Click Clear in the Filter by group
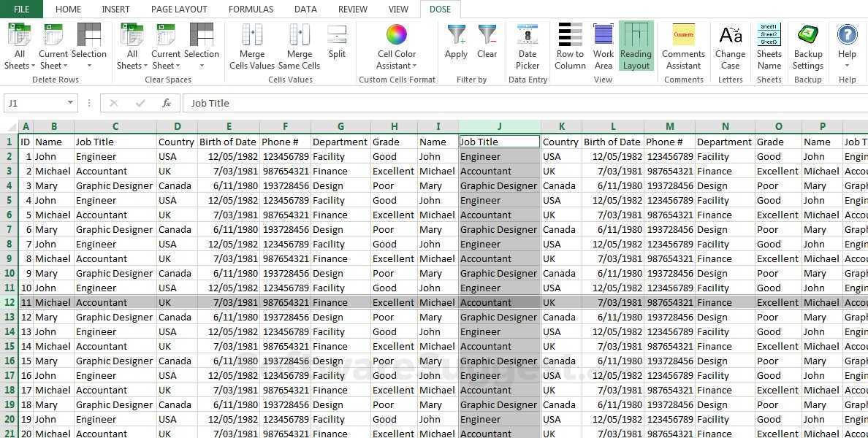This screenshot has width=868, height=438. click(487, 45)
